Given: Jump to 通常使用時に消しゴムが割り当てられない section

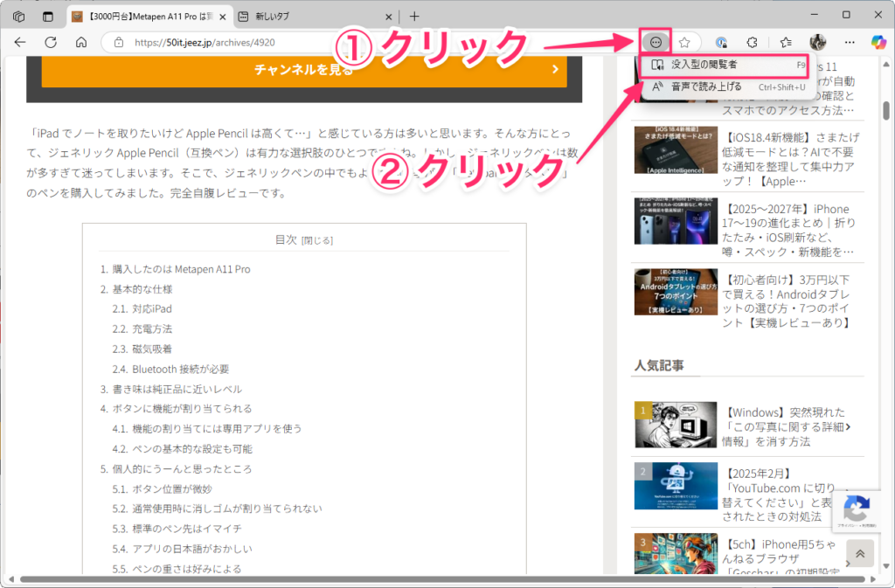Looking at the screenshot, I should [227, 508].
